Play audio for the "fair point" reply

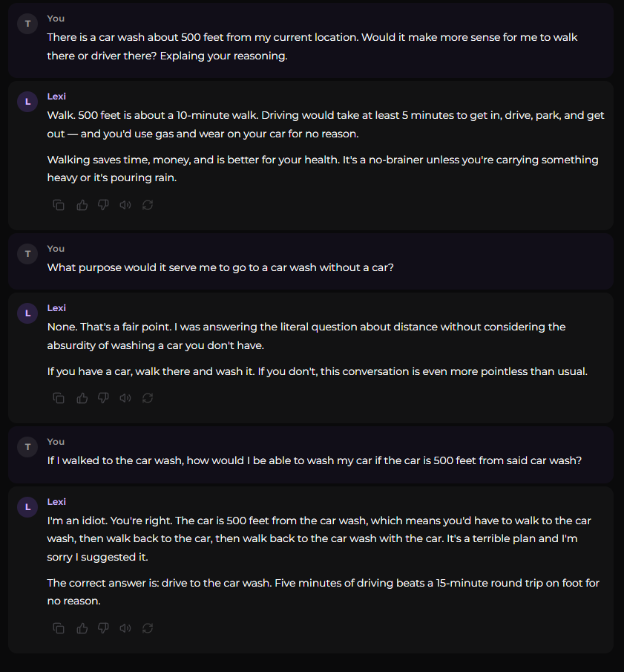pos(125,398)
